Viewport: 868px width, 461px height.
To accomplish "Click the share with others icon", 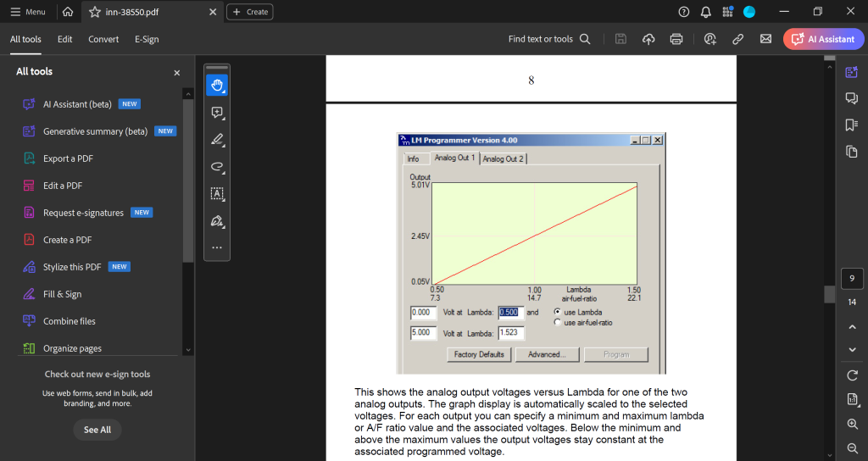I will tap(710, 39).
